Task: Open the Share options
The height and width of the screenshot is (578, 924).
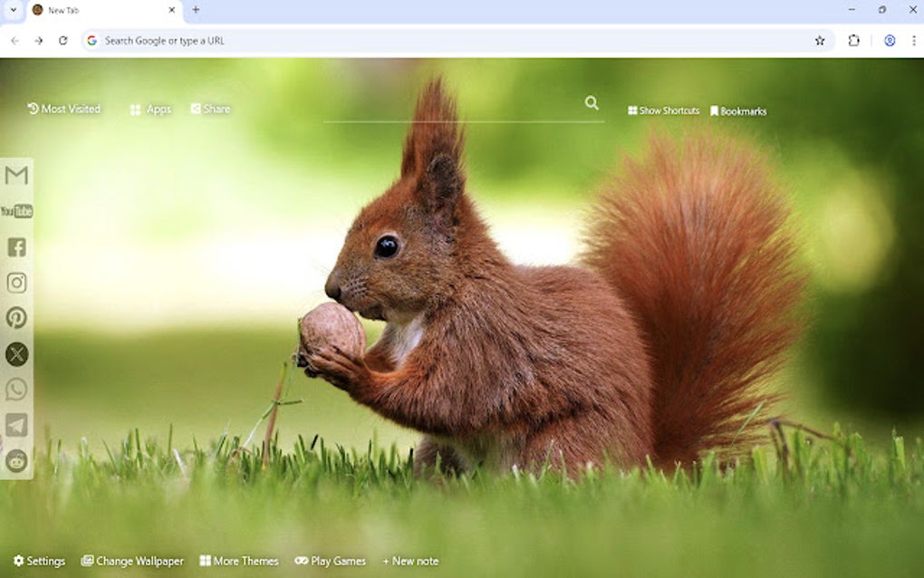Action: [x=210, y=108]
